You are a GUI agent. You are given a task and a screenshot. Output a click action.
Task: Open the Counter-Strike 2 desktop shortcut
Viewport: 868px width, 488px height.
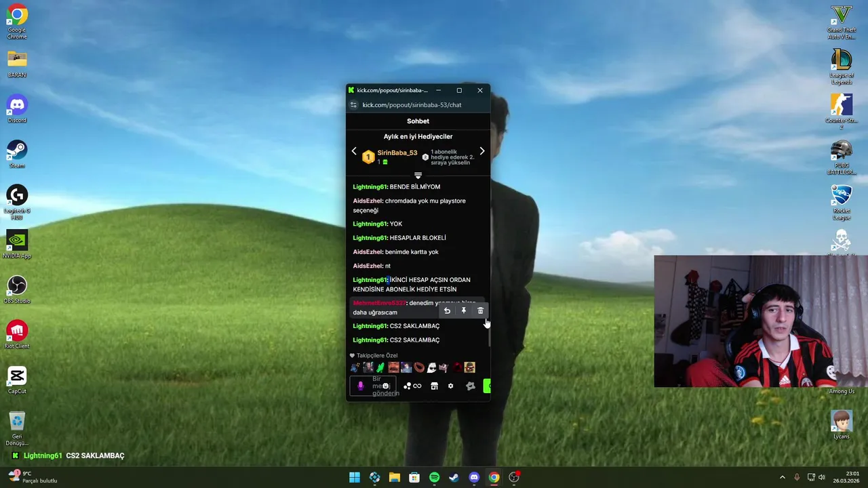[x=842, y=111]
